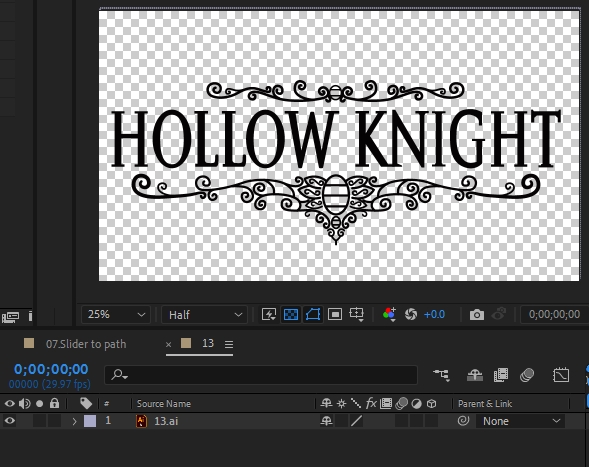The height and width of the screenshot is (467, 589).
Task: Click the timeline layer search field
Action: click(x=261, y=375)
